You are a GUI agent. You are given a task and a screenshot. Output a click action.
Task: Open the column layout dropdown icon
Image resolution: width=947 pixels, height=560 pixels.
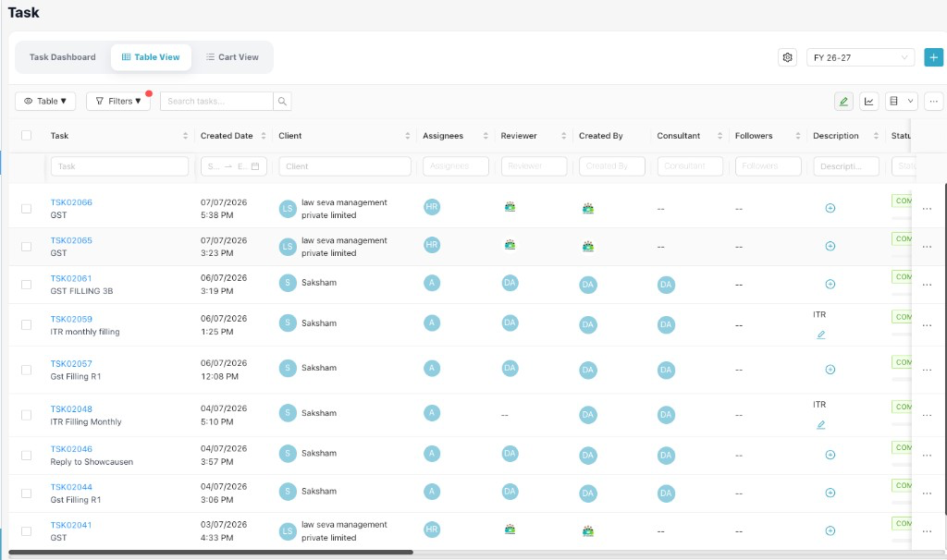click(901, 102)
